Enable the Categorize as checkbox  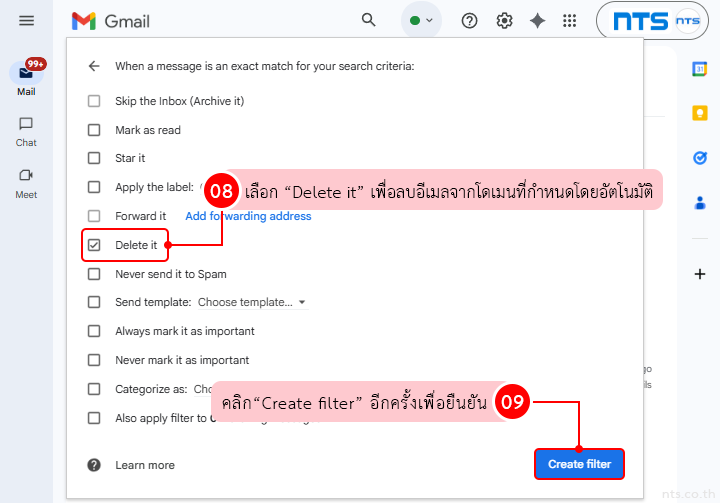(94, 389)
